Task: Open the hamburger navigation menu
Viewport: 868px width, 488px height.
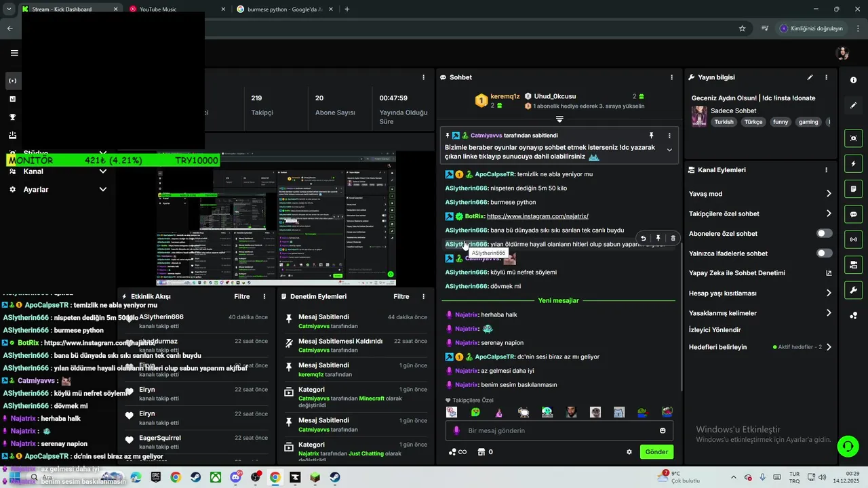Action: 14,53
